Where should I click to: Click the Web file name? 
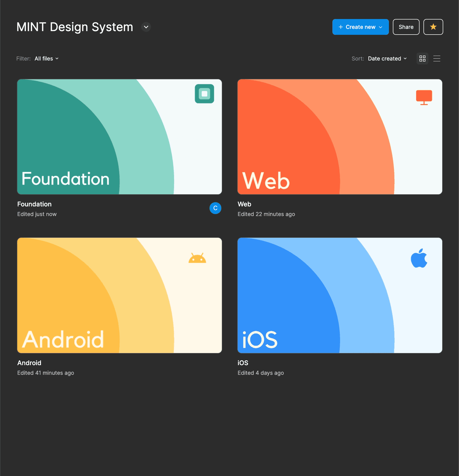(244, 204)
